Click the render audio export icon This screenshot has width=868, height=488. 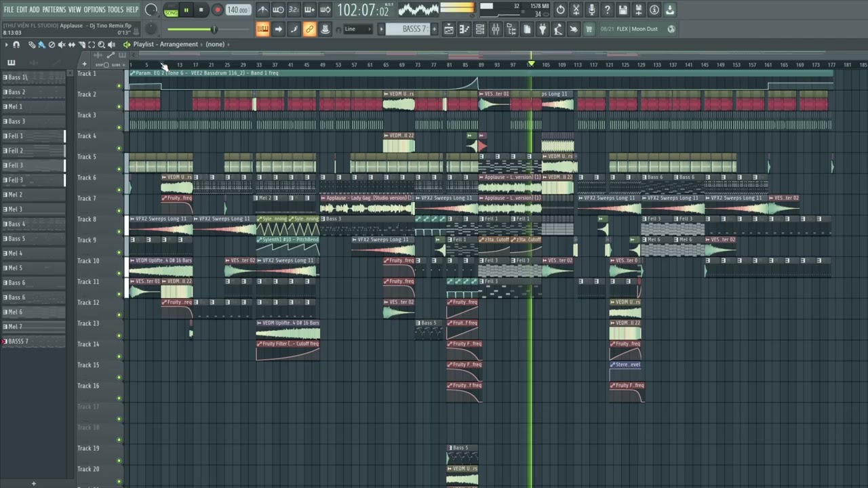click(x=639, y=9)
